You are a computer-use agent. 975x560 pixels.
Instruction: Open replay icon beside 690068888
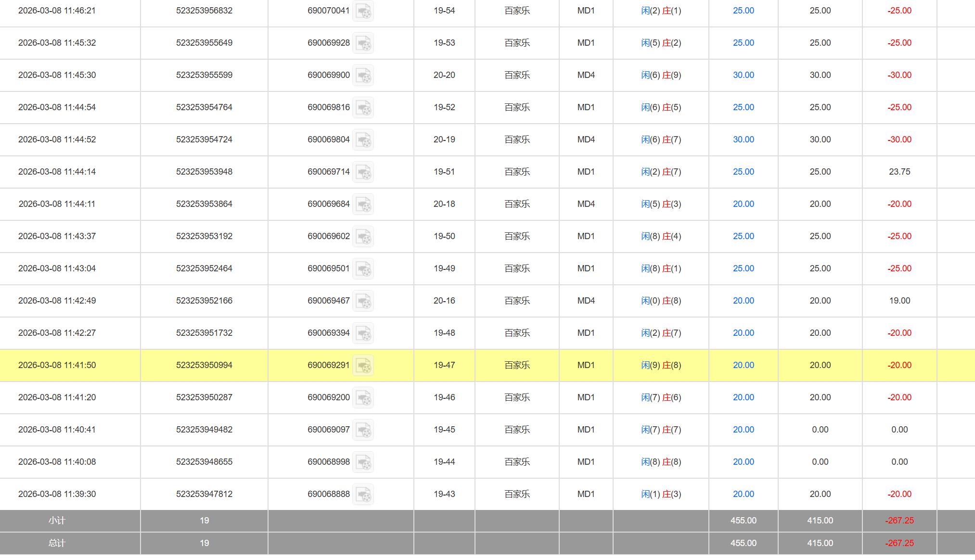(363, 495)
